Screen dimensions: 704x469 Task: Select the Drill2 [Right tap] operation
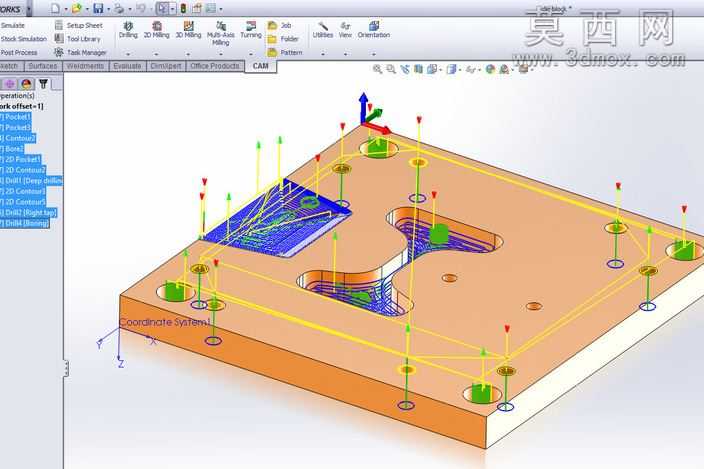click(x=29, y=213)
